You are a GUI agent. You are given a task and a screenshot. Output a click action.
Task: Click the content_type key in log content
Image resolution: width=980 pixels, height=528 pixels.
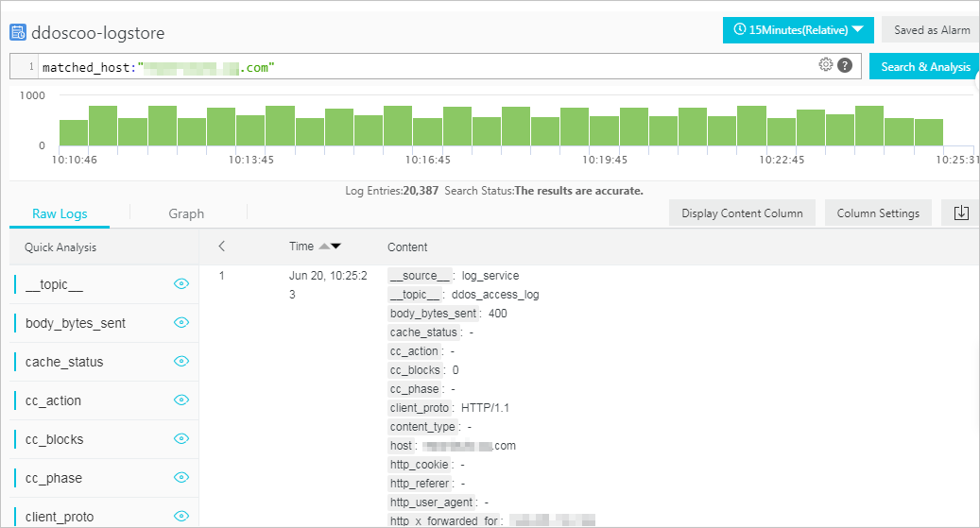click(422, 427)
